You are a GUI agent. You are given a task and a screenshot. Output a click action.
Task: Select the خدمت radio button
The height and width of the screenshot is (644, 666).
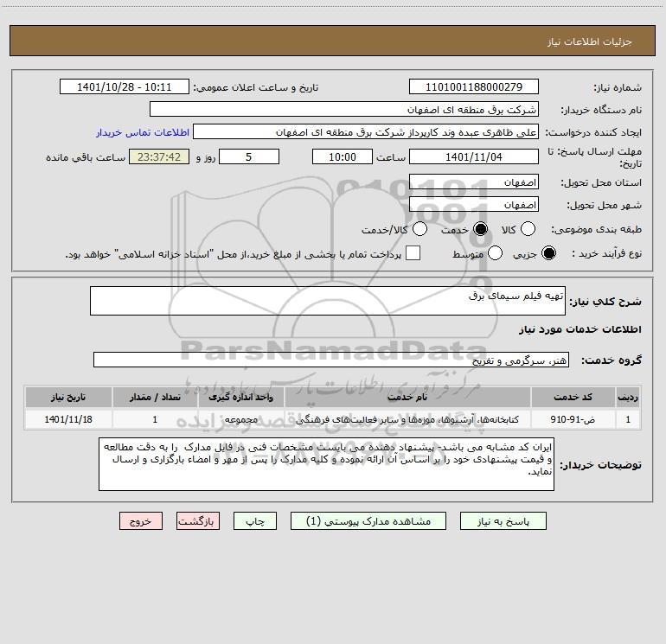pos(480,229)
